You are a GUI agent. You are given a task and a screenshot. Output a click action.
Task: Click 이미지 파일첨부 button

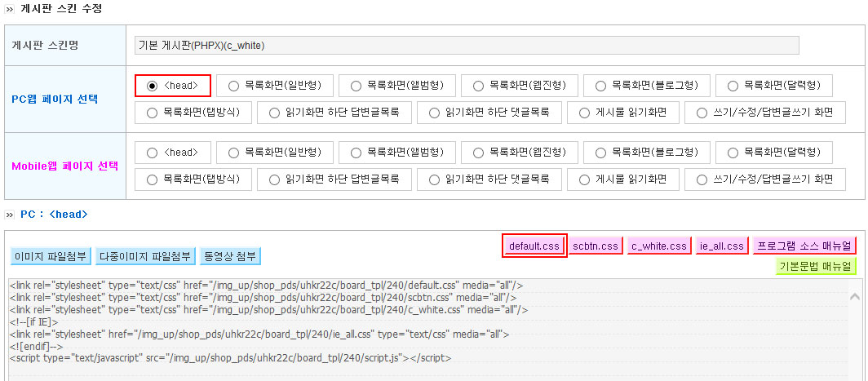click(x=51, y=256)
